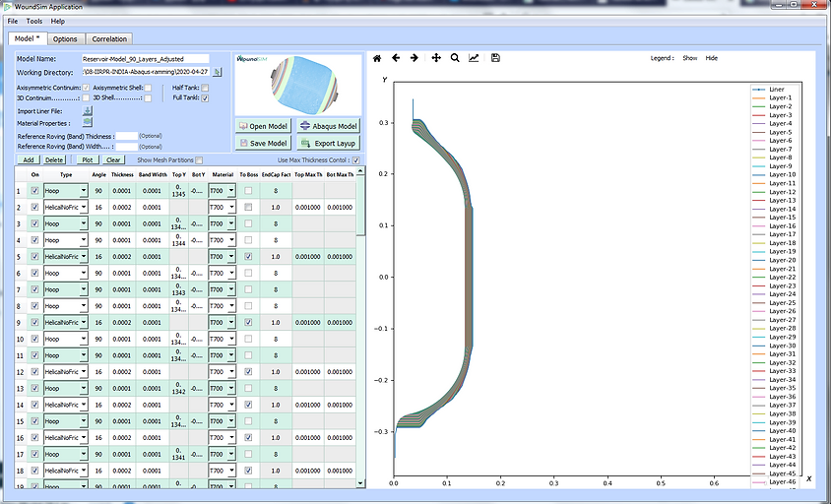
Task: Click the Home reset view icon
Action: (x=377, y=58)
